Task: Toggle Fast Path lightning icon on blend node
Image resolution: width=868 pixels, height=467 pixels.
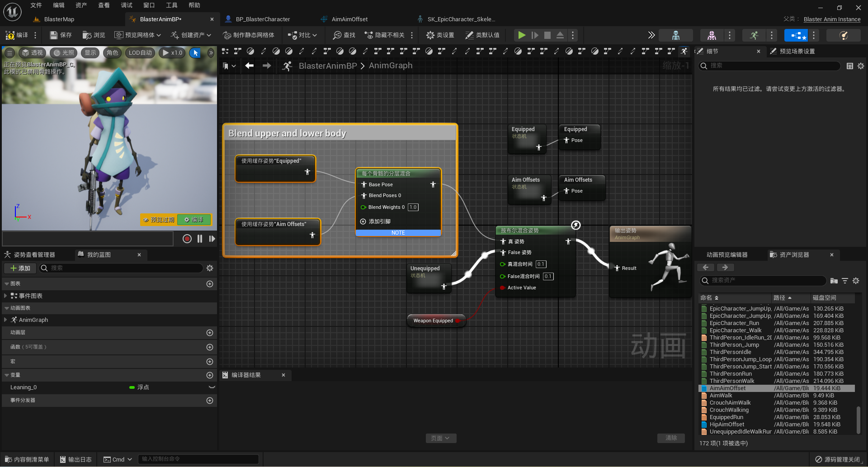Action: (576, 225)
